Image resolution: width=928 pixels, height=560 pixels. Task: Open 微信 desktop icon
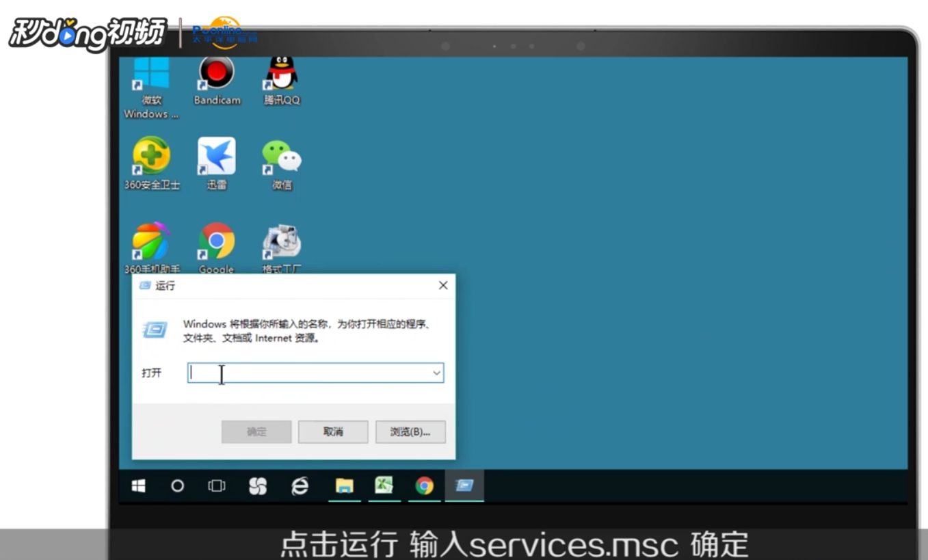point(281,156)
